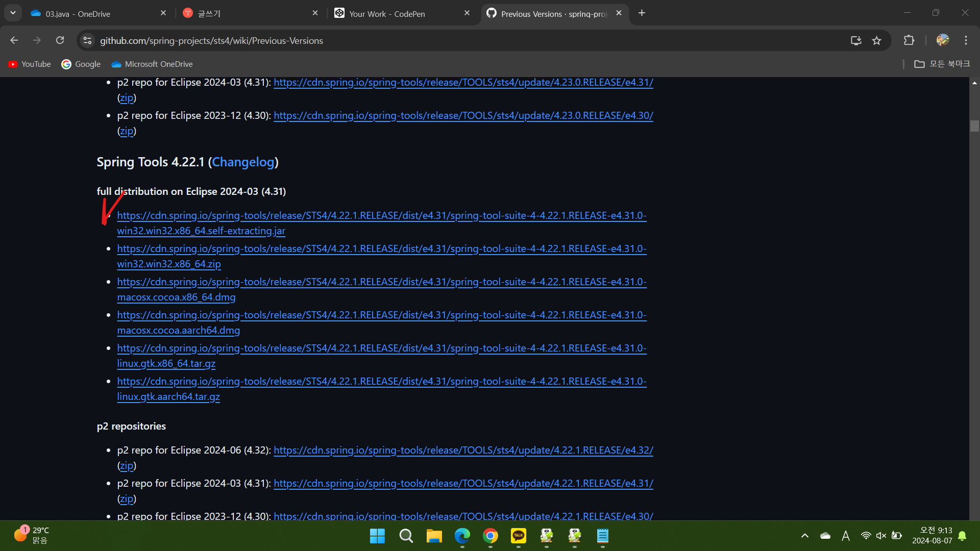Screen dimensions: 980x551
Task: Click the page vertical scrollbar thumb
Action: point(974,126)
